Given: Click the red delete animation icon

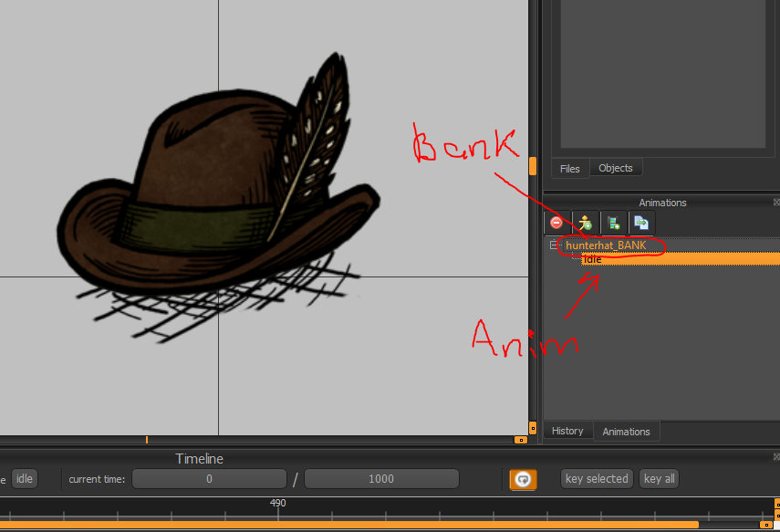Looking at the screenshot, I should (556, 223).
